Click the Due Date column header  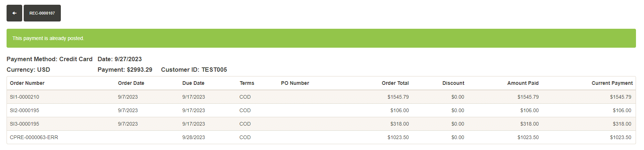click(x=193, y=83)
